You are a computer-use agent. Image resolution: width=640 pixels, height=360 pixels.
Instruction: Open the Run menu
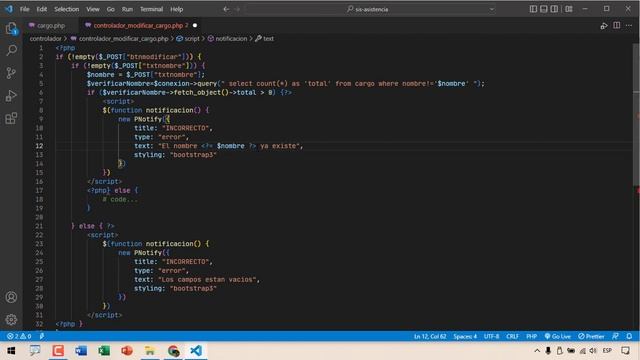(127, 9)
